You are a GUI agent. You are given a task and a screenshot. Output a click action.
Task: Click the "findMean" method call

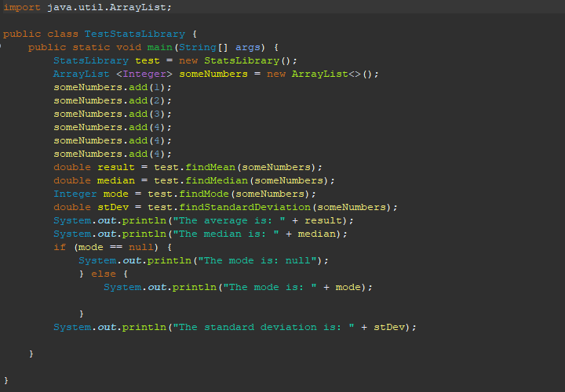pos(210,167)
